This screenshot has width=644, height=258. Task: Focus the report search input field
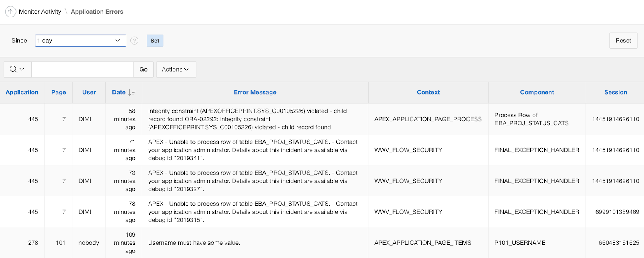(x=83, y=69)
